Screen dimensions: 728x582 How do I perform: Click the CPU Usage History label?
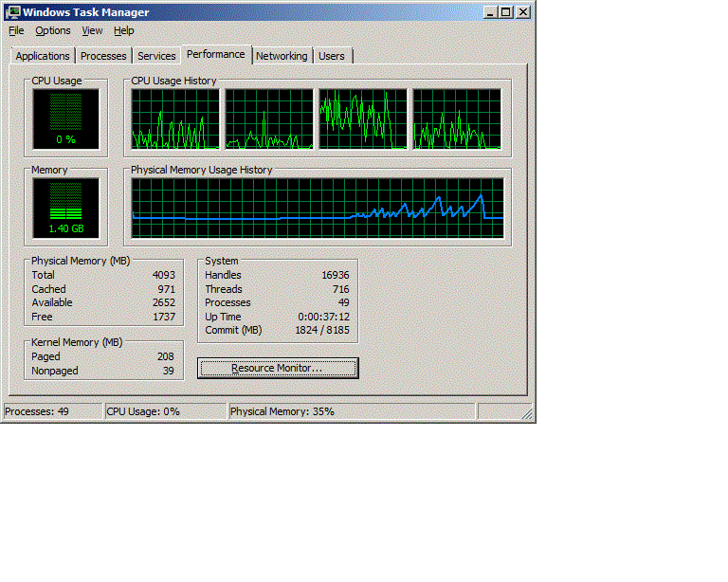pyautogui.click(x=173, y=81)
